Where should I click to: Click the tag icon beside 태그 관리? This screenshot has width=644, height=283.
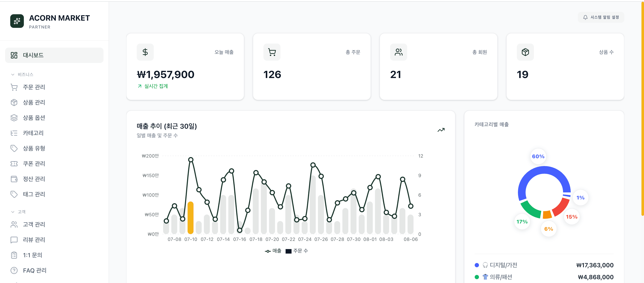14,194
